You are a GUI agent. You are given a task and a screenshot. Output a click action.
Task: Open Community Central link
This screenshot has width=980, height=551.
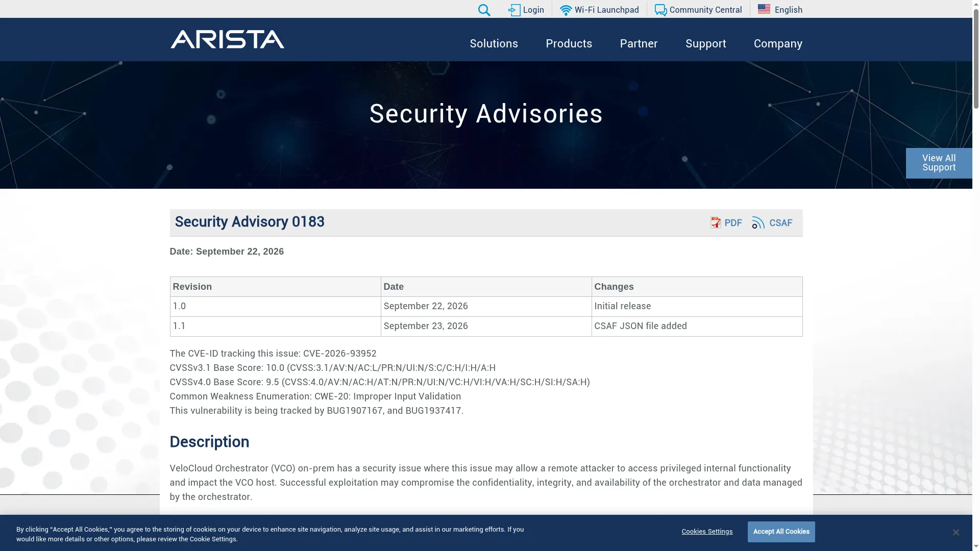(x=705, y=10)
